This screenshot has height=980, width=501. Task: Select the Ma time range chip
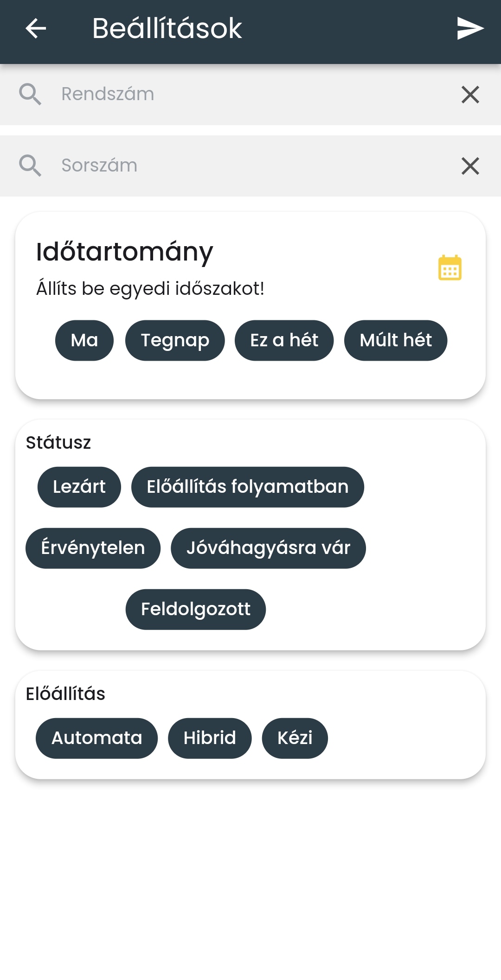84,340
